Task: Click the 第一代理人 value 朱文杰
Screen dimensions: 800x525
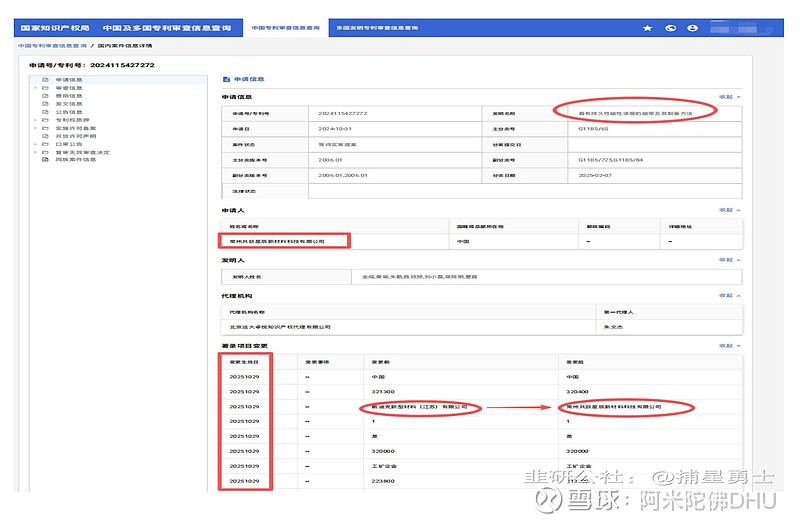Action: 613,327
